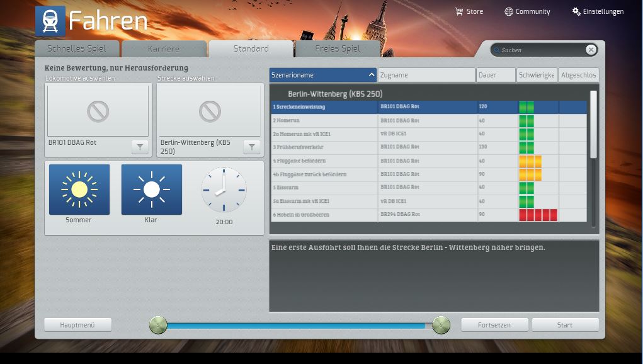Open the route filter funnel for Berlin-Wittenberg

point(252,147)
